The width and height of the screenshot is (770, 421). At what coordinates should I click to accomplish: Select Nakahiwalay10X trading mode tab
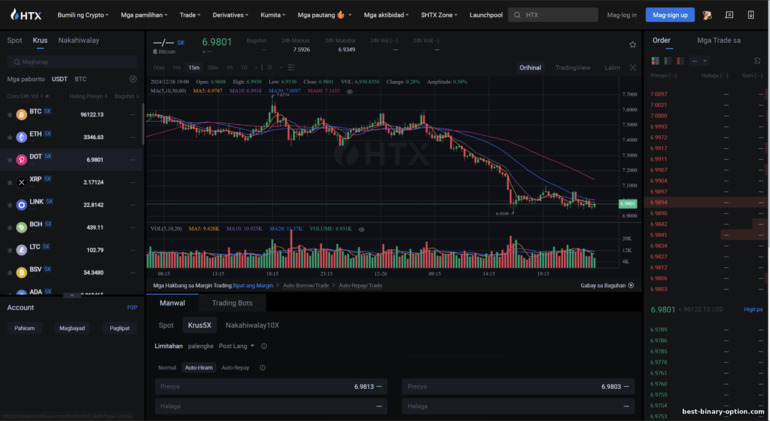click(x=252, y=325)
